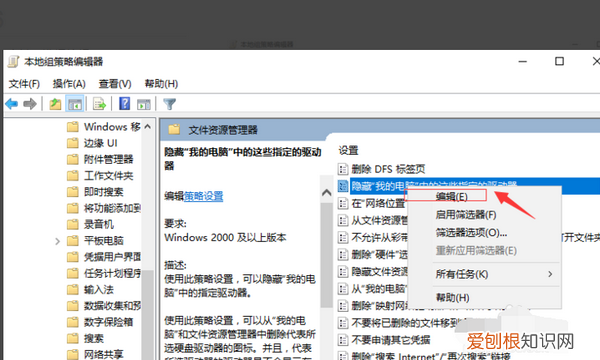Click folder icon beside 边缘 UI
Screen dimensions: 600x360
[x=73, y=143]
